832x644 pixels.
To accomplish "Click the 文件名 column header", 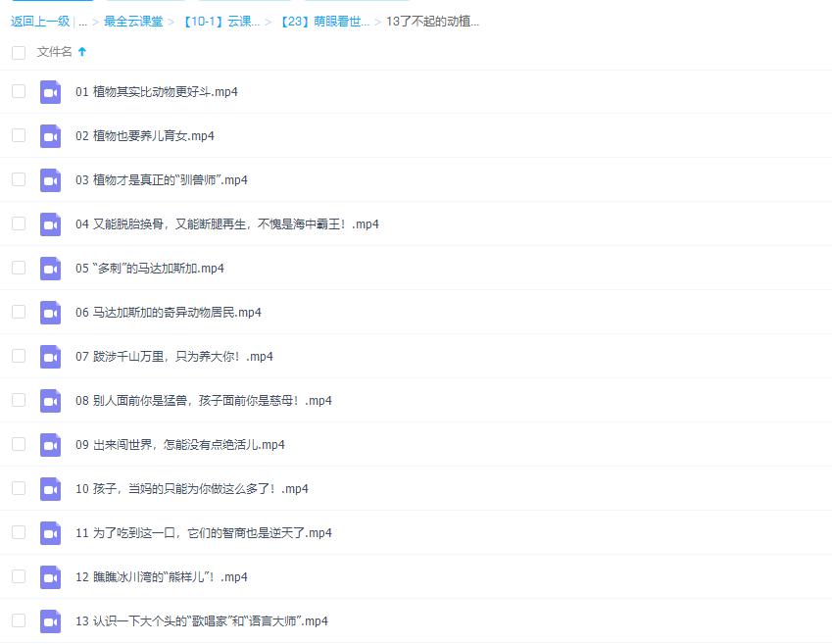I will [x=57, y=54].
